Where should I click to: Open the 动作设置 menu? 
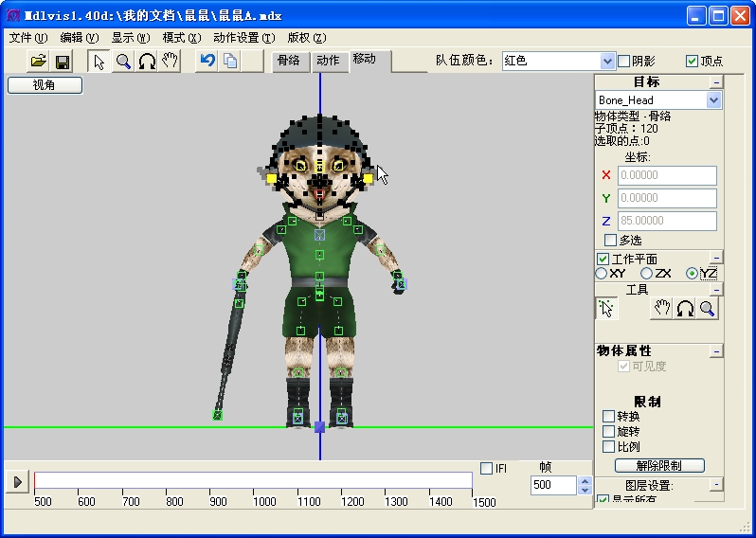tap(243, 38)
